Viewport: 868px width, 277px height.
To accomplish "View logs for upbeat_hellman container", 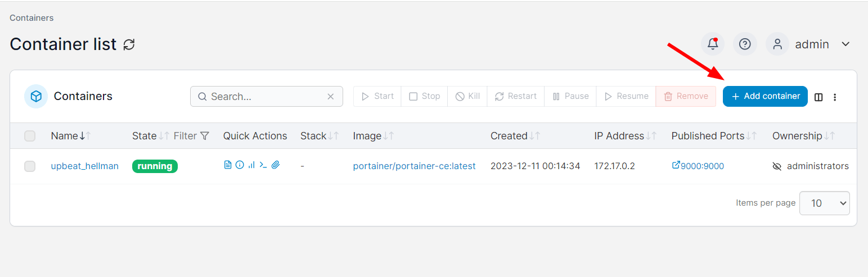I will 228,165.
